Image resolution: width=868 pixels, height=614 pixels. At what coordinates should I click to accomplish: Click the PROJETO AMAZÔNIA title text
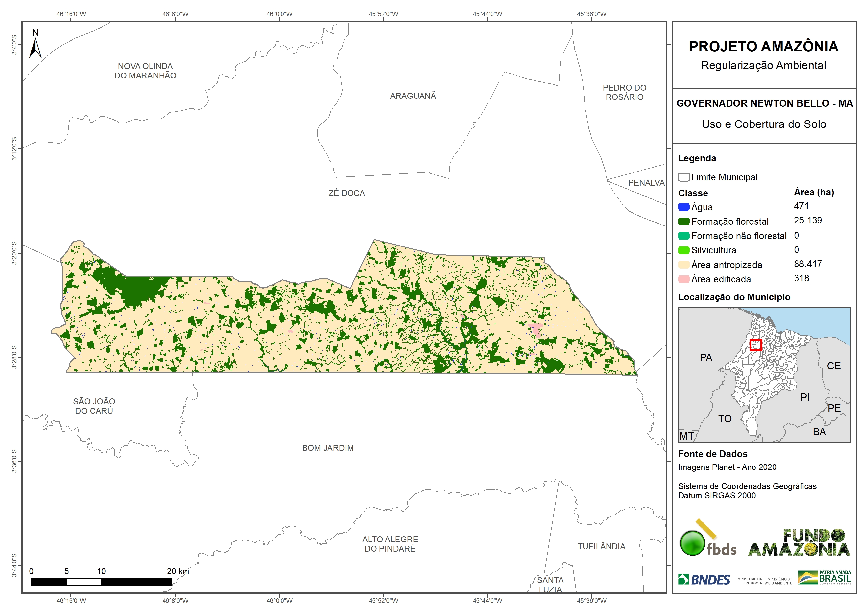tap(763, 47)
